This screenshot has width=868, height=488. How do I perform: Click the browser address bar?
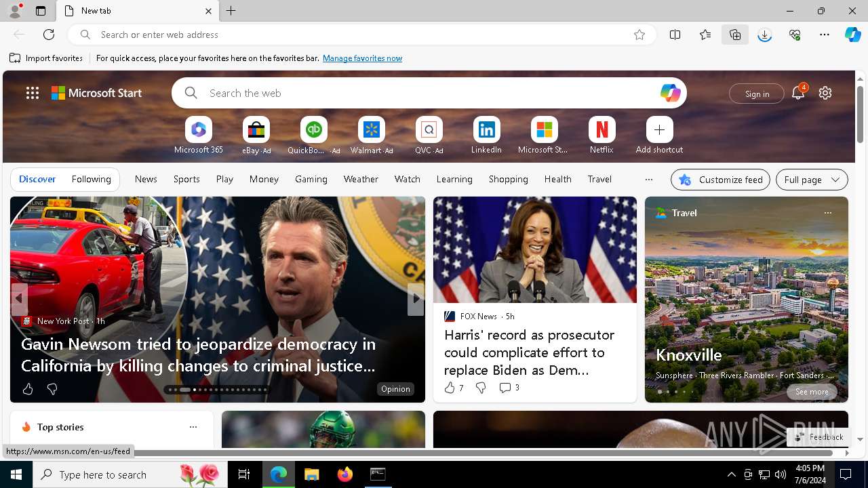pyautogui.click(x=363, y=35)
